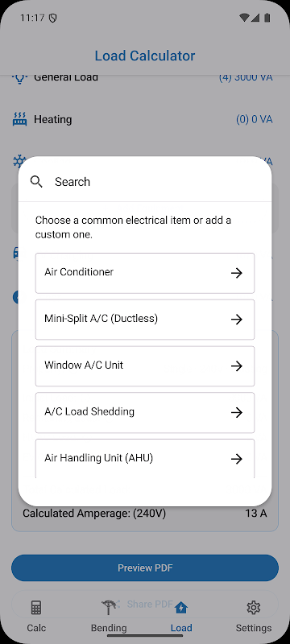
Task: Click the Preview PDF button
Action: [x=145, y=568]
